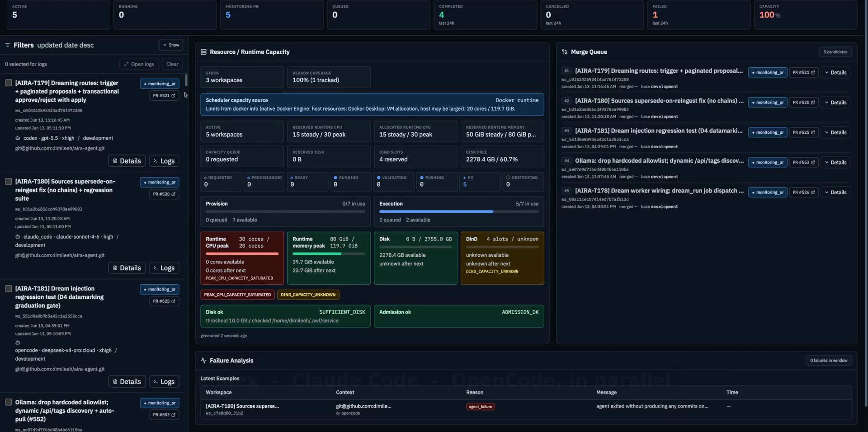Expand Details for merge queue item #5 AIRA-T178

(x=835, y=193)
